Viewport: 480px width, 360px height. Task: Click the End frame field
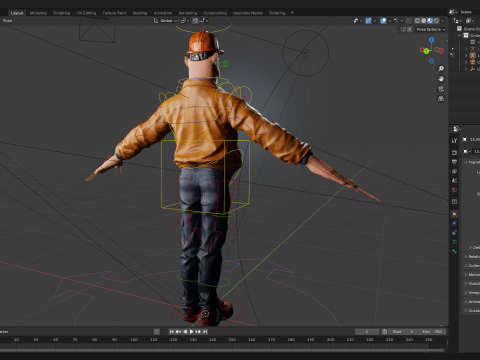click(x=432, y=332)
